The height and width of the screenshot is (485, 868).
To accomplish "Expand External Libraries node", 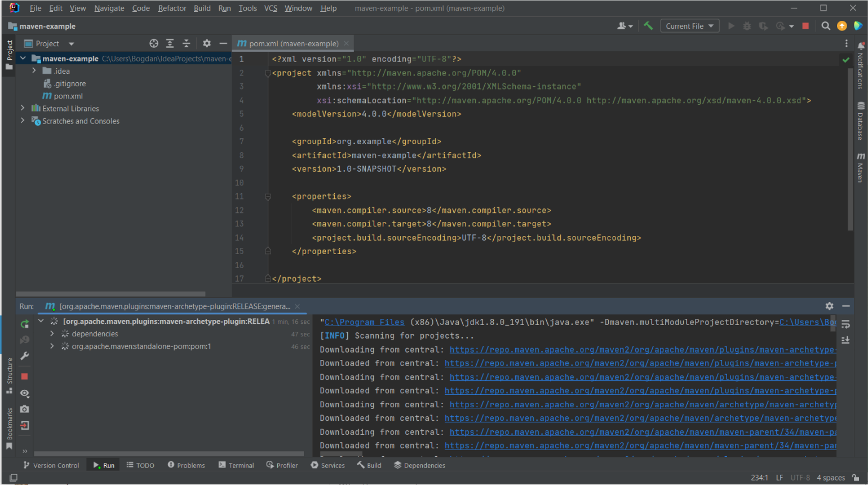I will (23, 108).
